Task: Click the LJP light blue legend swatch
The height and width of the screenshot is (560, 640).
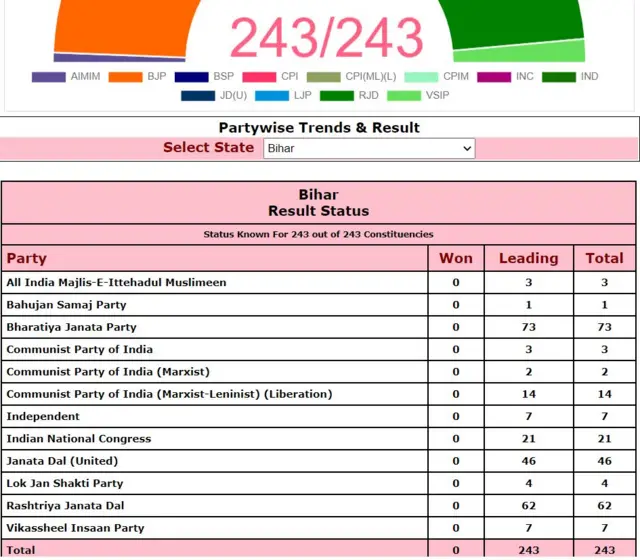Action: click(x=272, y=96)
